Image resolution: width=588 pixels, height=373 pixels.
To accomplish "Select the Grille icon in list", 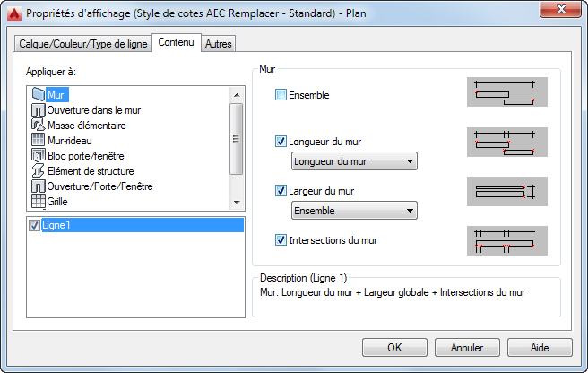I will [38, 202].
